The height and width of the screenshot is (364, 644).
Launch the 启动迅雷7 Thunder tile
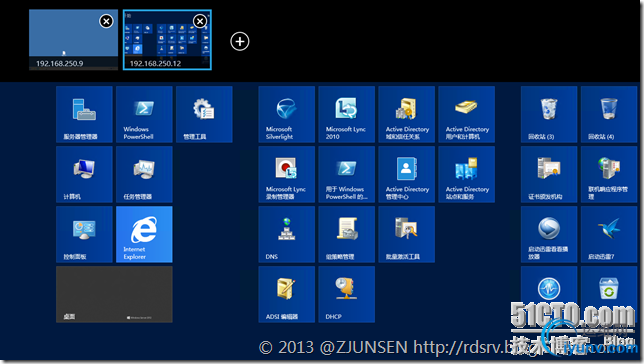[x=609, y=234]
